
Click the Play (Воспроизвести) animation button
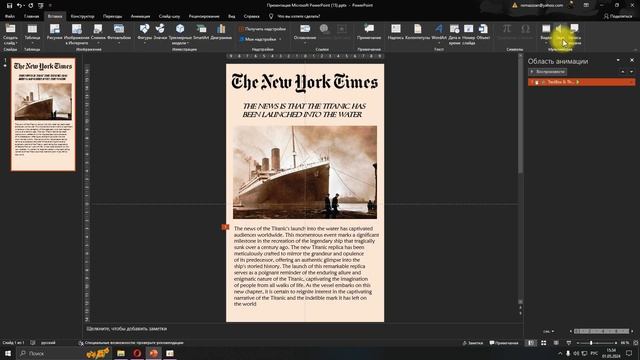[x=548, y=72]
